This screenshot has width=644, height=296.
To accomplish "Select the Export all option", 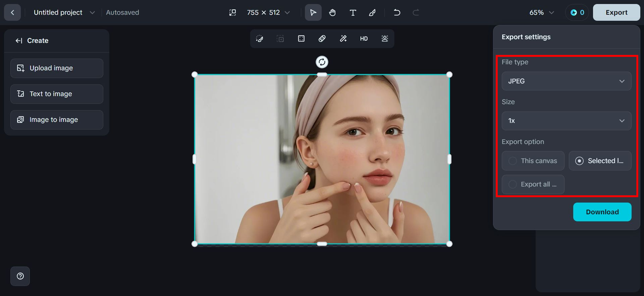I will (x=533, y=184).
